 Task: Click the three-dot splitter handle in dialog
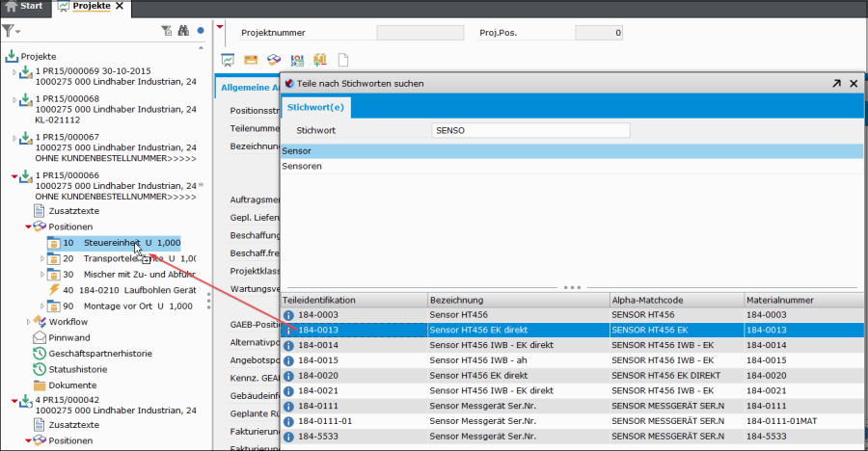(x=572, y=288)
